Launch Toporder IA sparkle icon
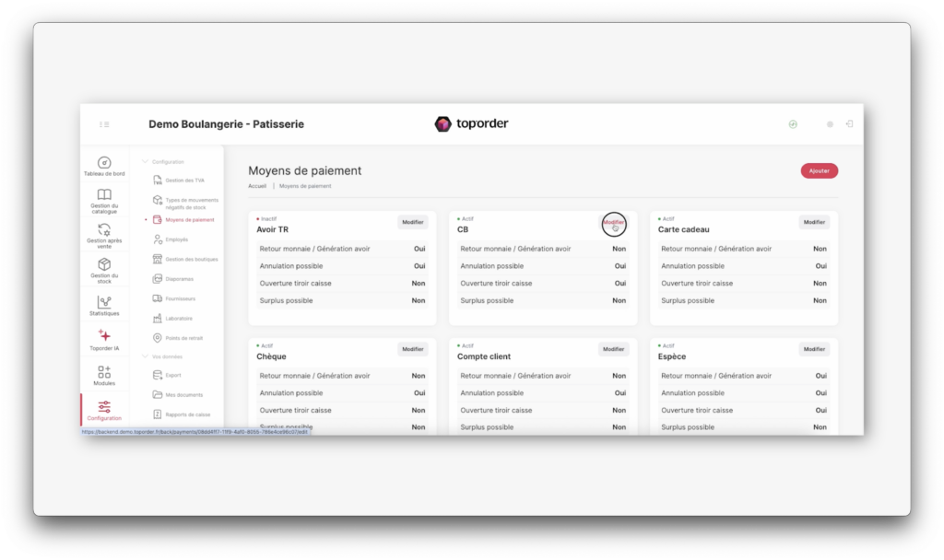944x560 pixels. click(x=104, y=338)
